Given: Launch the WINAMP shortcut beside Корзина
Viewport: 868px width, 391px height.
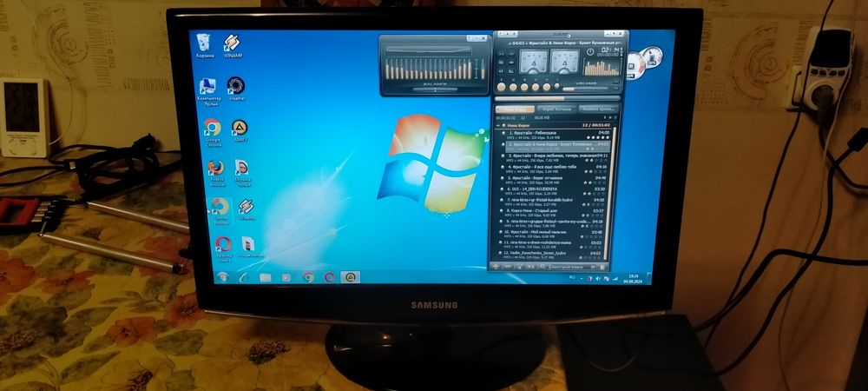Looking at the screenshot, I should click(x=233, y=46).
